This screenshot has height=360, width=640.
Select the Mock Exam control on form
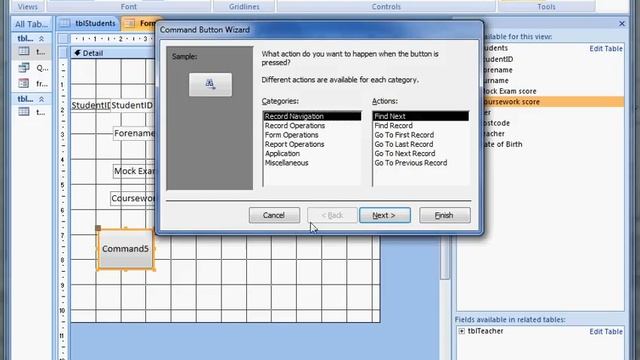click(x=134, y=171)
